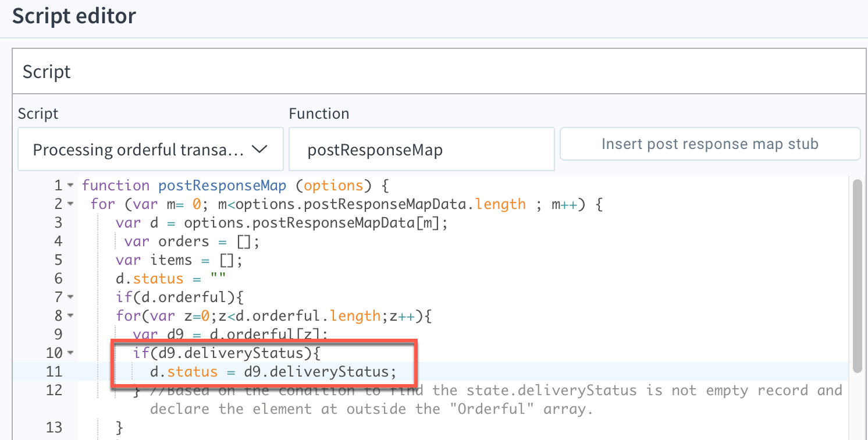Click line number 9 in gutter

tap(58, 335)
